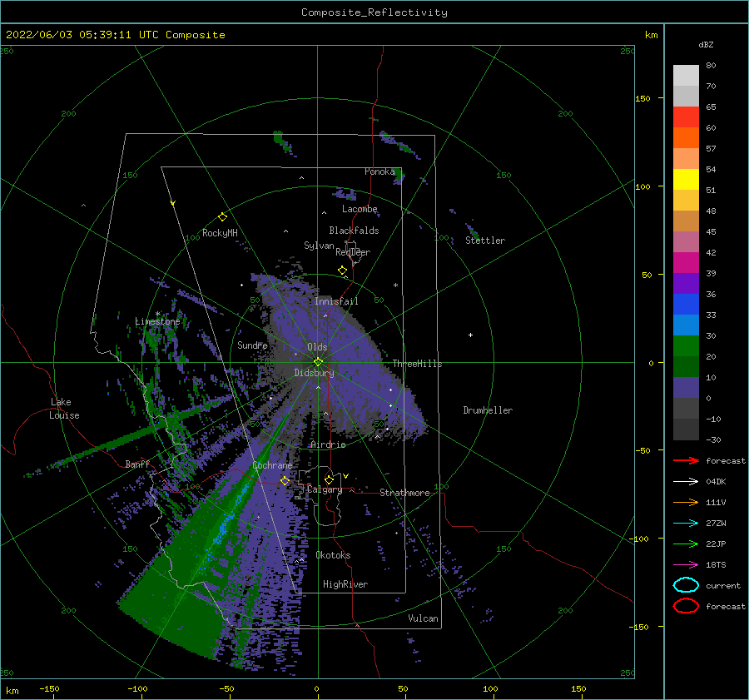The image size is (749, 700).
Task: Click the white plus marker west of Drumheller
Action: click(470, 335)
